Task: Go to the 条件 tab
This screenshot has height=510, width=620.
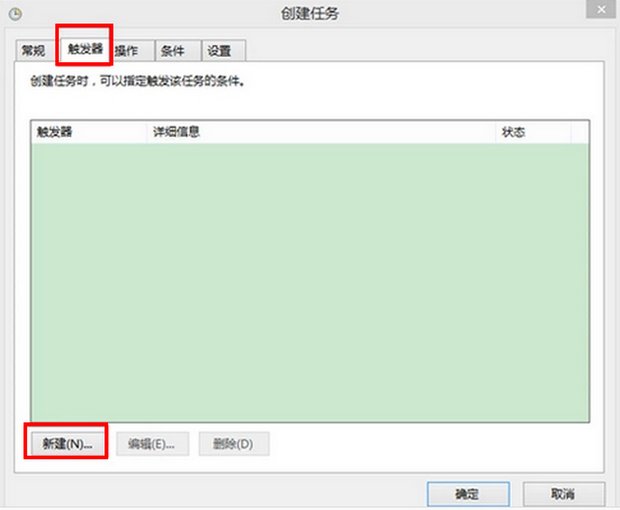Action: coord(178,51)
